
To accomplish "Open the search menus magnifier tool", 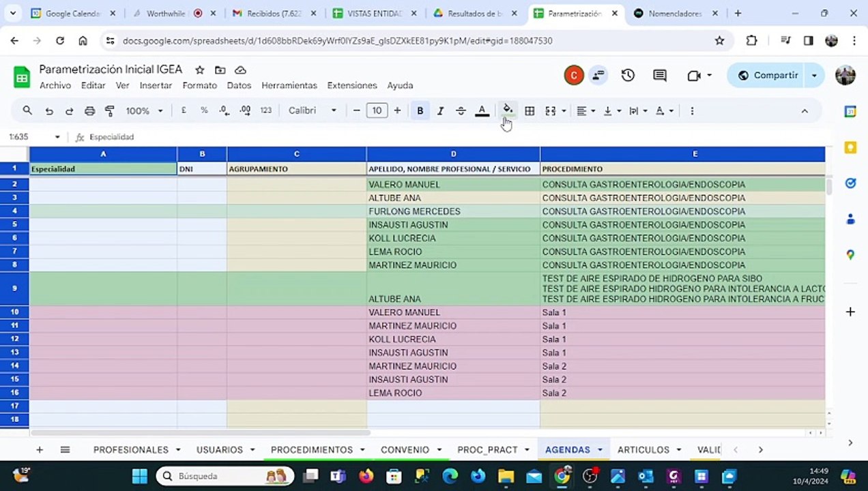I will [x=27, y=110].
